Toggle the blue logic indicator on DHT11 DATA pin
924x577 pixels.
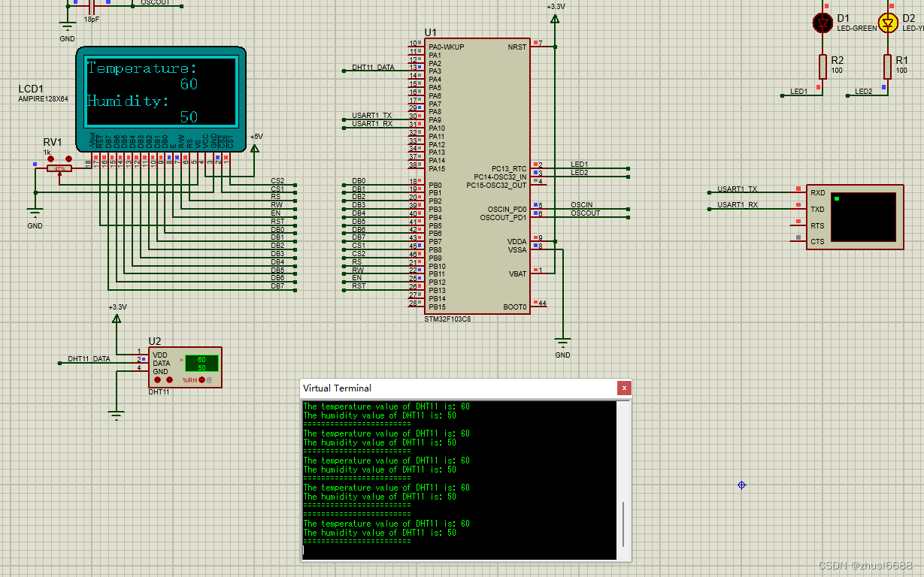tap(142, 358)
